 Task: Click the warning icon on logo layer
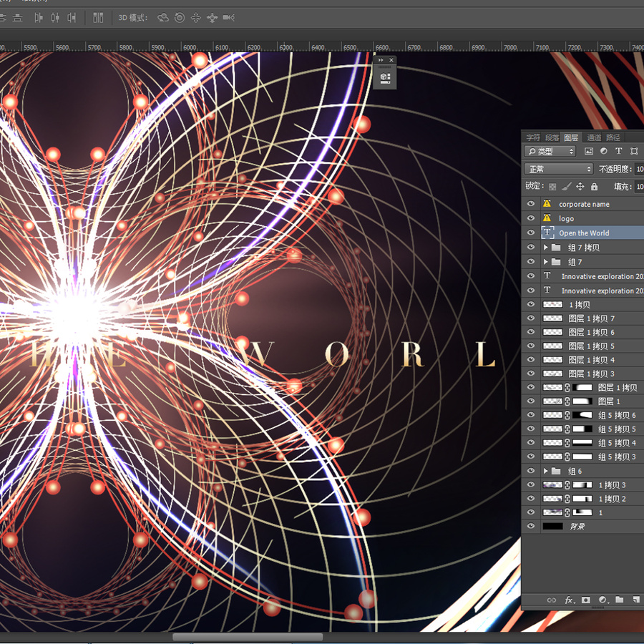click(547, 218)
